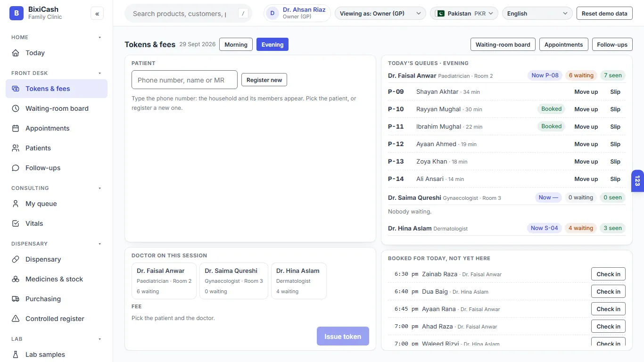This screenshot has height=362, width=644.
Task: Check in Zainab Raza
Action: point(608,274)
